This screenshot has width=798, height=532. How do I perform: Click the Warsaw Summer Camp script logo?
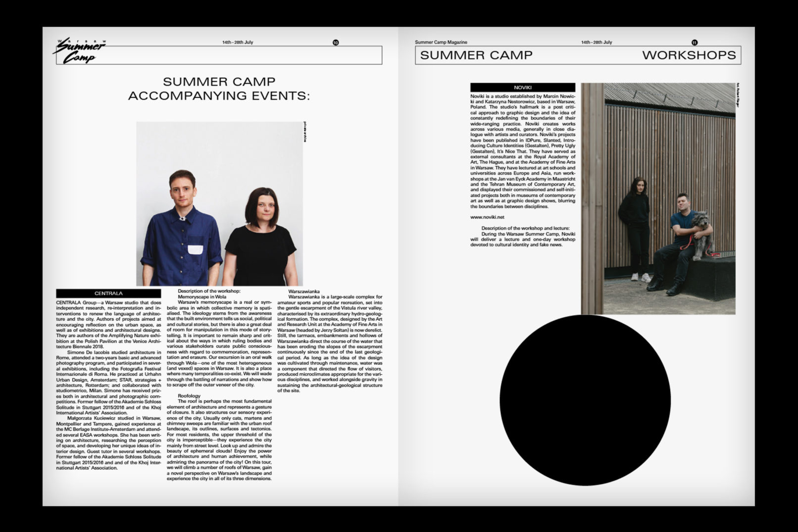(79, 51)
